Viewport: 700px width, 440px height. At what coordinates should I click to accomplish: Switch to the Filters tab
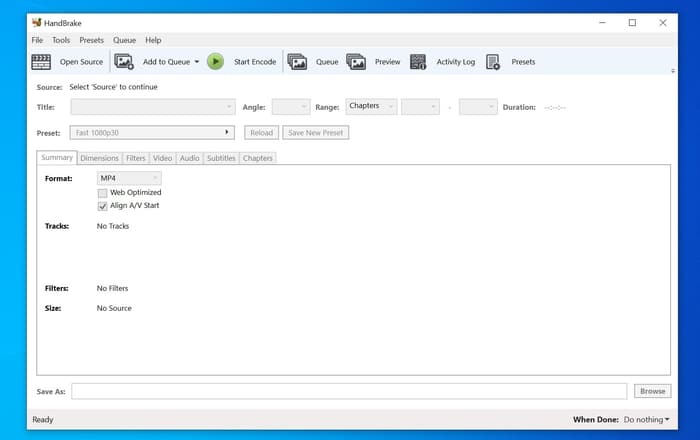point(136,158)
